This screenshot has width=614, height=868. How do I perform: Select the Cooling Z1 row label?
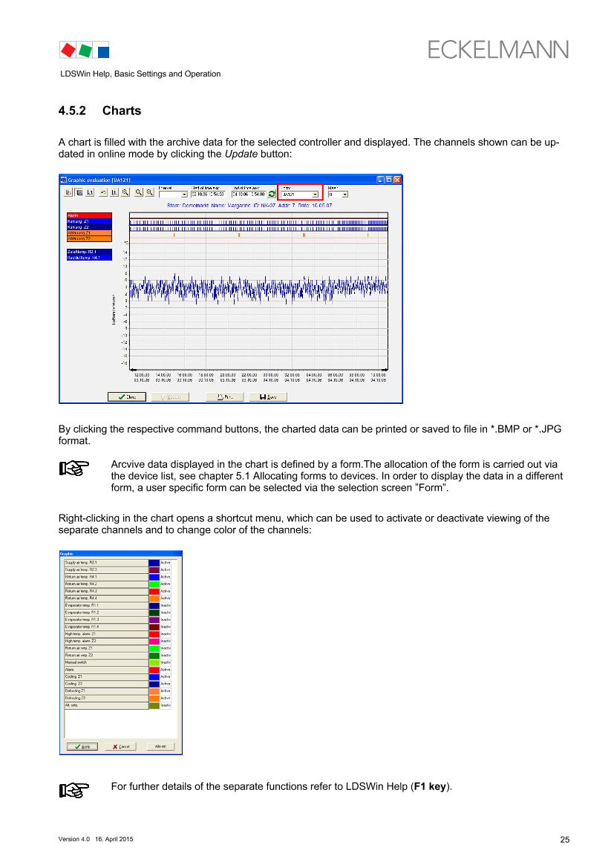105,676
